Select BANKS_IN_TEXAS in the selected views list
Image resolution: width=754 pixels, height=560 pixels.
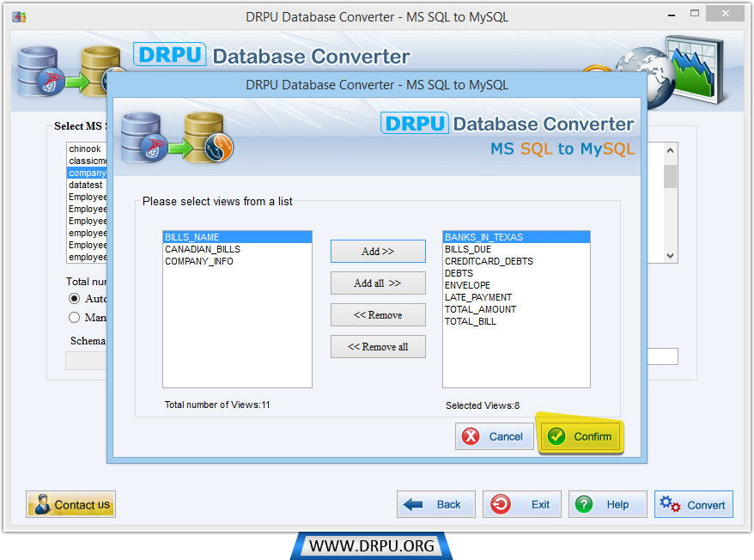coord(516,237)
